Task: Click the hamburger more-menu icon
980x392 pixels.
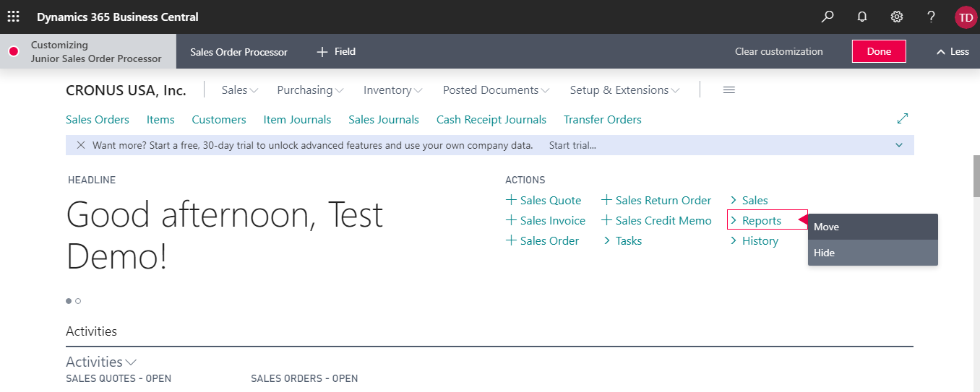Action: [x=729, y=90]
